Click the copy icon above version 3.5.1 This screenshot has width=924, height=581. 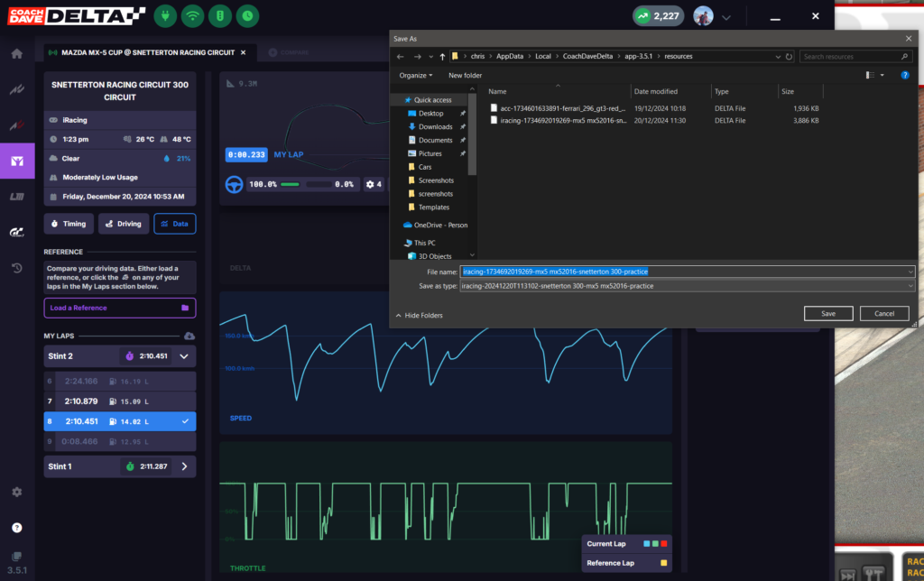click(x=16, y=557)
